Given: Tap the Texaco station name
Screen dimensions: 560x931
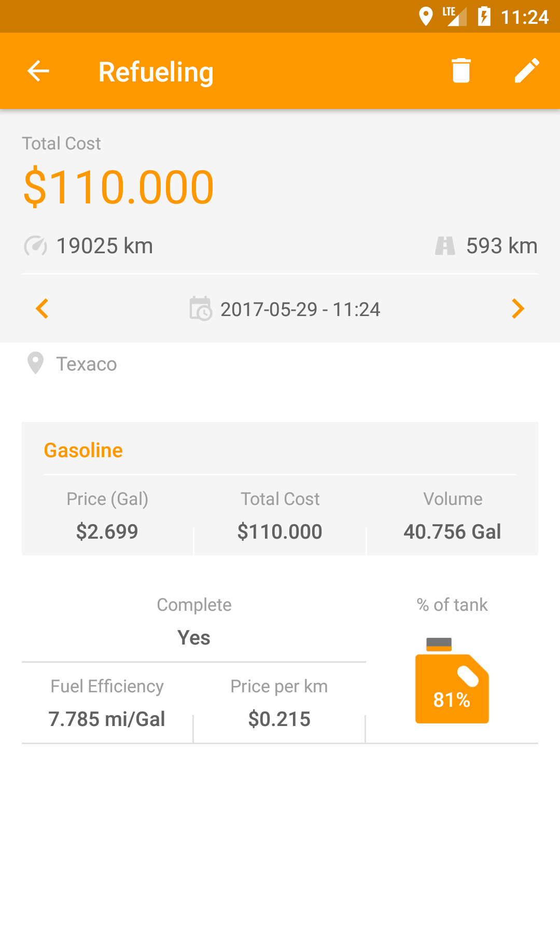Looking at the screenshot, I should coord(87,364).
